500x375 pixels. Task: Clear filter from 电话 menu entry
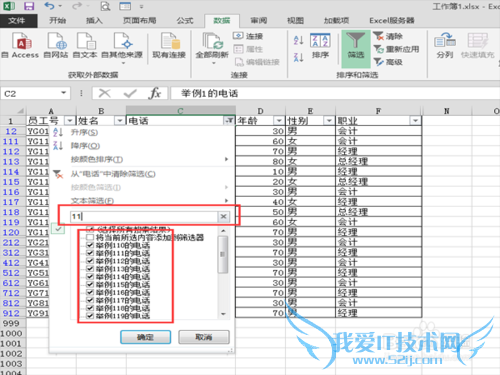click(x=113, y=174)
